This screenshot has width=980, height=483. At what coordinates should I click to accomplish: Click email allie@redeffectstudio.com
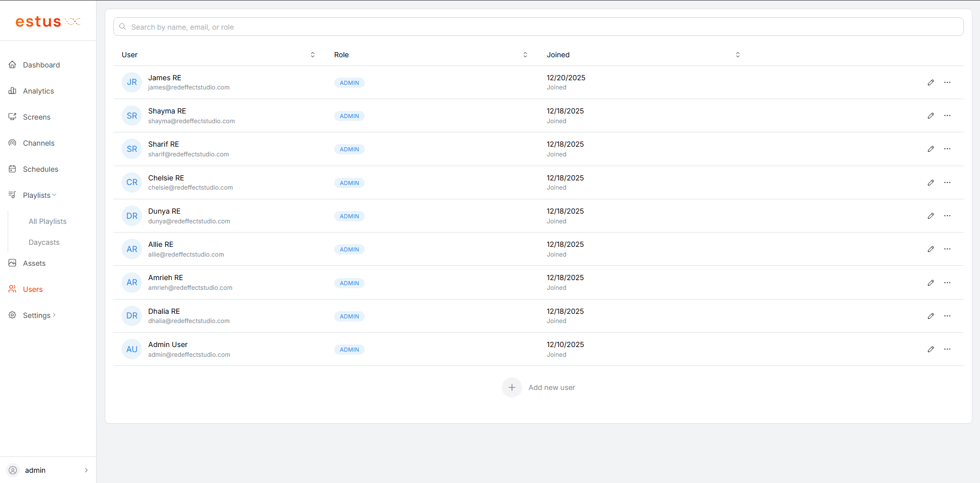186,255
